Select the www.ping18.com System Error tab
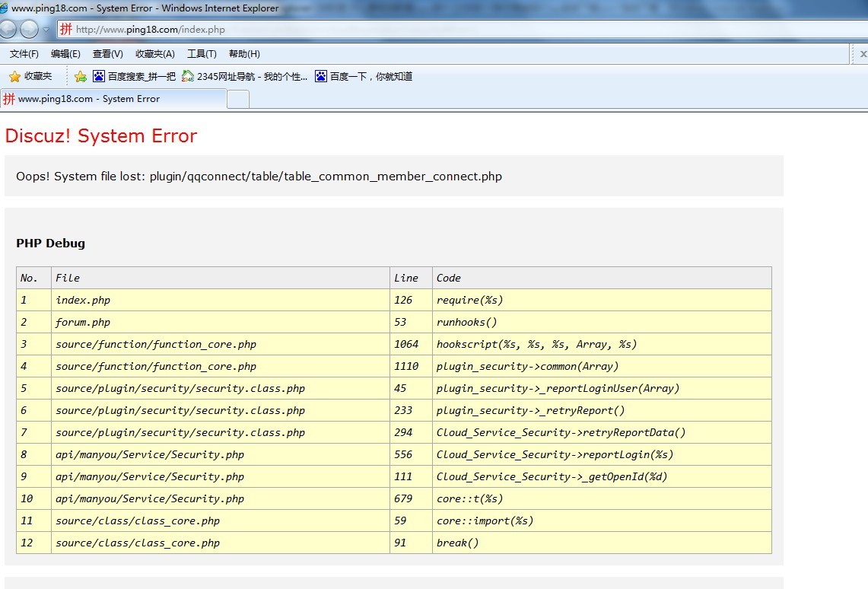 [x=113, y=99]
